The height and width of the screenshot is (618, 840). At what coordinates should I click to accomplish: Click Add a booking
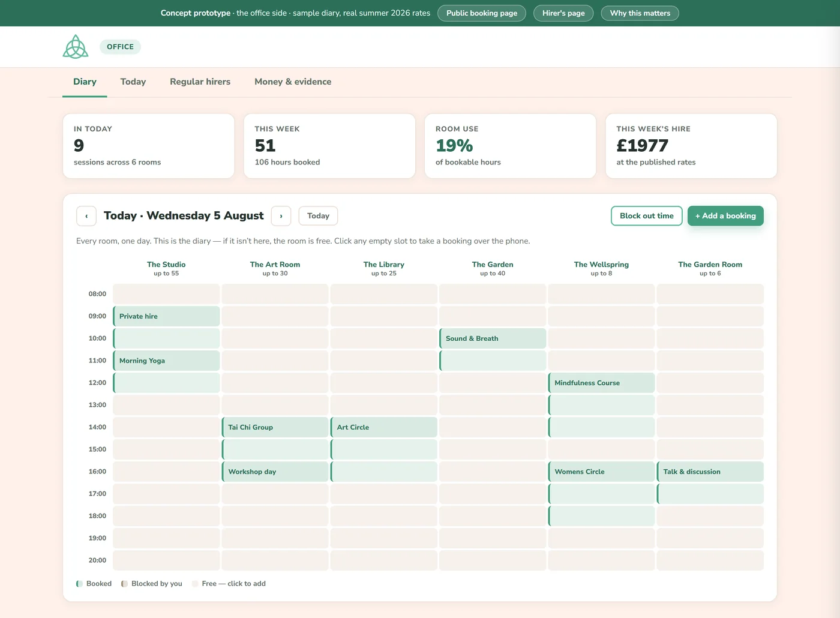coord(725,216)
